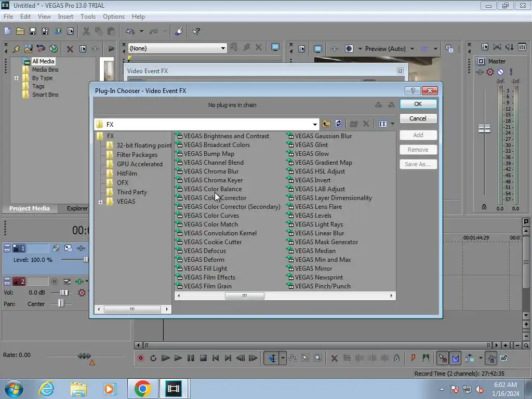
Task: Toggle Enable Snapping button in bottom toolbar
Action: [443, 358]
